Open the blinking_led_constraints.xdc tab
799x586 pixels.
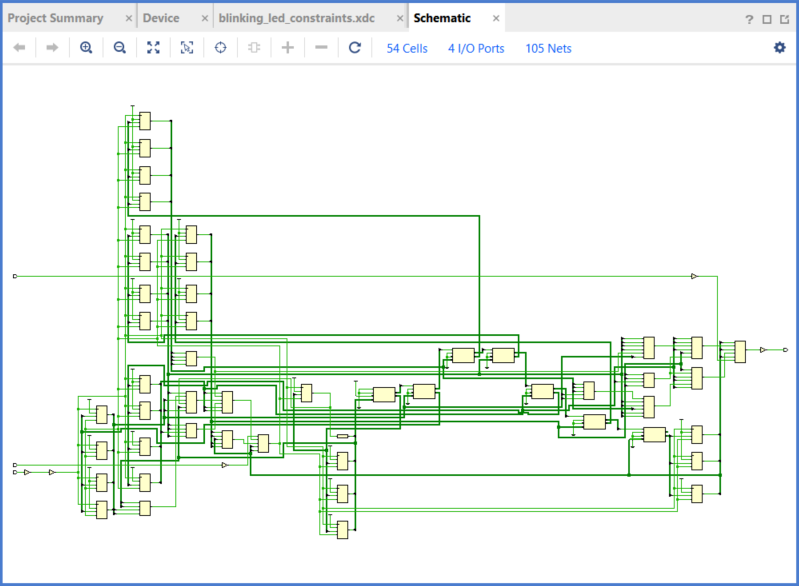297,18
